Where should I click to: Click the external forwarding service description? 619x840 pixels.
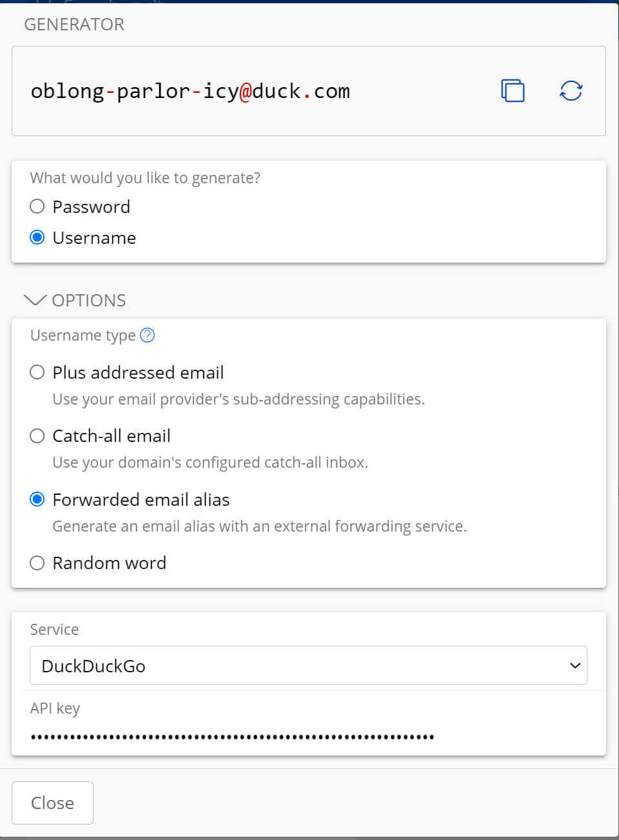coord(259,526)
